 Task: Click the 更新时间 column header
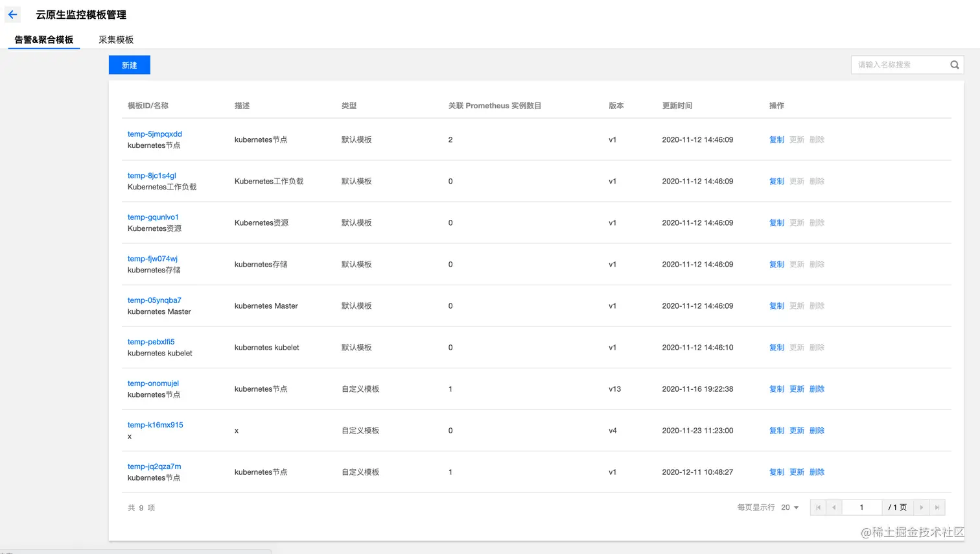click(677, 105)
